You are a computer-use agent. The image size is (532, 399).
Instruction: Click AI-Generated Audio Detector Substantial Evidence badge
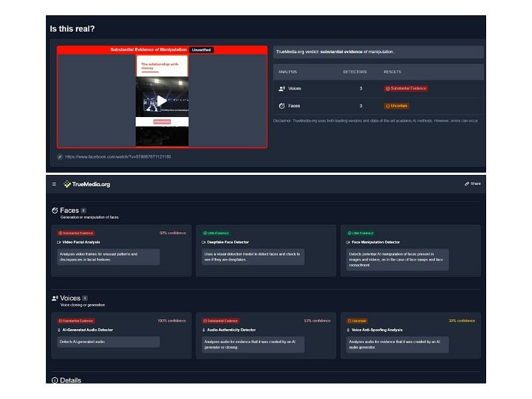click(x=76, y=321)
